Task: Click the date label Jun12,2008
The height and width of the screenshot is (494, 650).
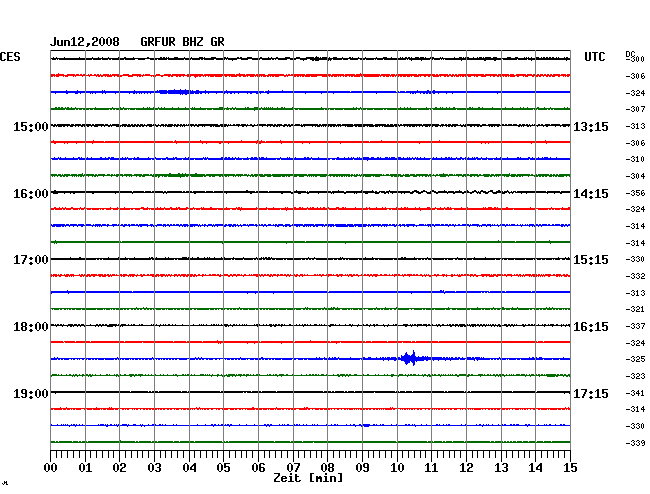Action: coord(85,42)
